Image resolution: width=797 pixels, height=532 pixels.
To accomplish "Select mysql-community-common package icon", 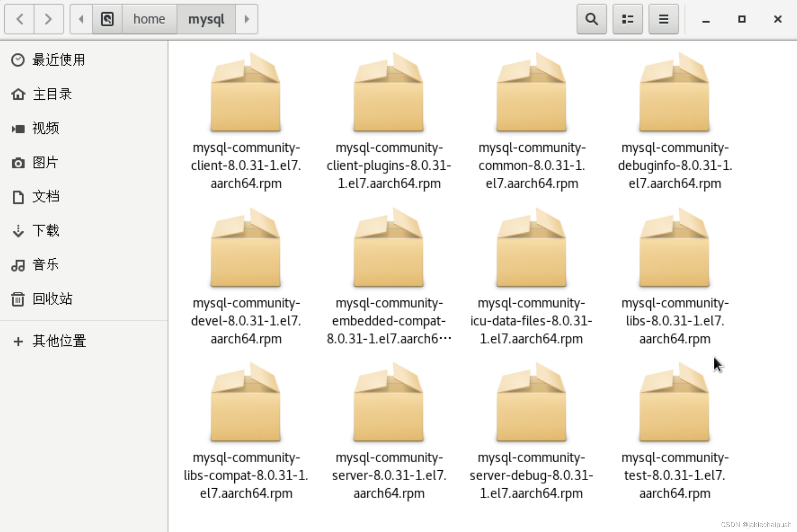I will coord(532,92).
